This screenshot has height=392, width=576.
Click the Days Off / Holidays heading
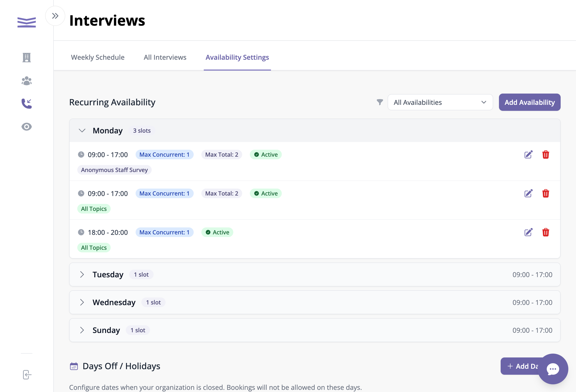coord(121,366)
